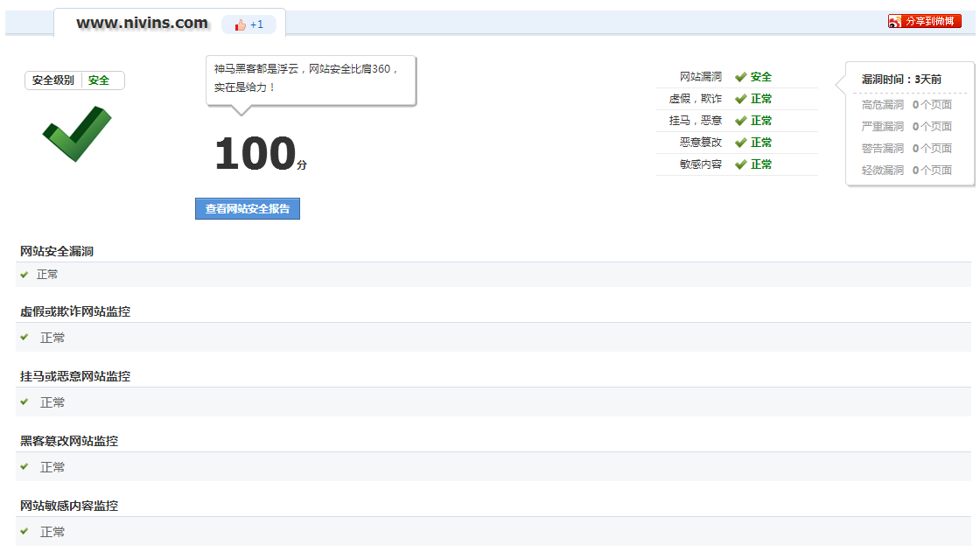Open the 黑客篡改网站监控 section header

pyautogui.click(x=69, y=441)
